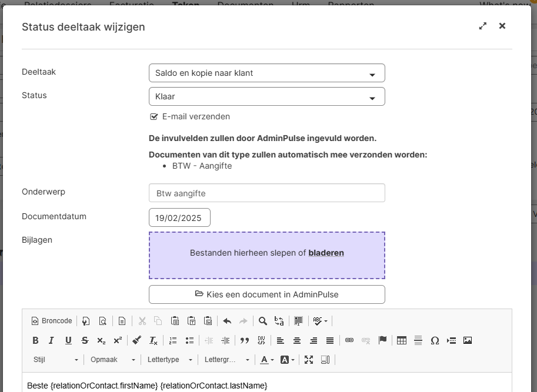Open the text color picker
The width and height of the screenshot is (537, 392).
pos(267,360)
